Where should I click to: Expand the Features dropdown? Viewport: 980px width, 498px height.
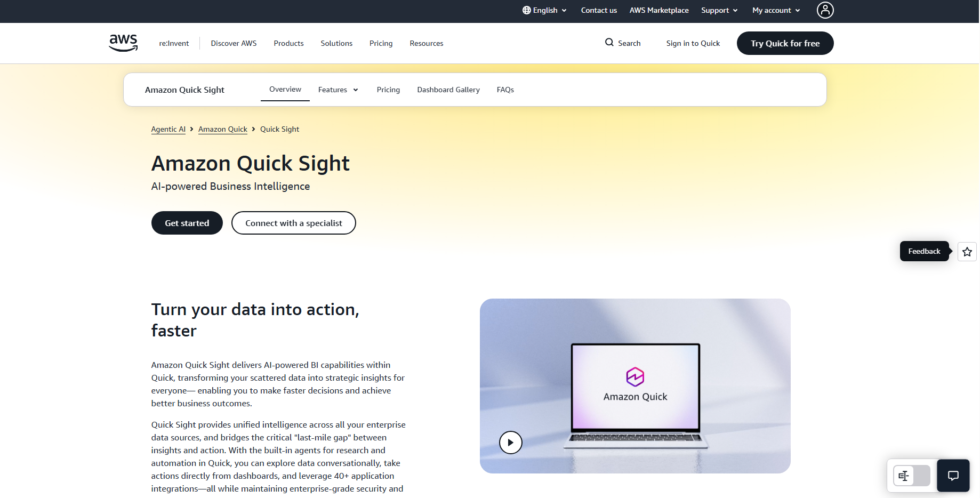pyautogui.click(x=338, y=90)
